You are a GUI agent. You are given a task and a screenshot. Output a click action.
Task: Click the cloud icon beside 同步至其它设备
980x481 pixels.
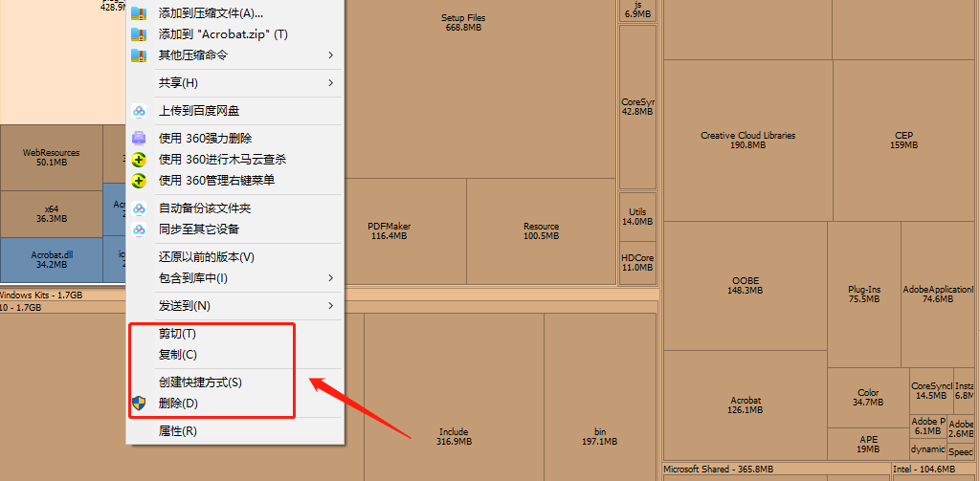tap(139, 230)
